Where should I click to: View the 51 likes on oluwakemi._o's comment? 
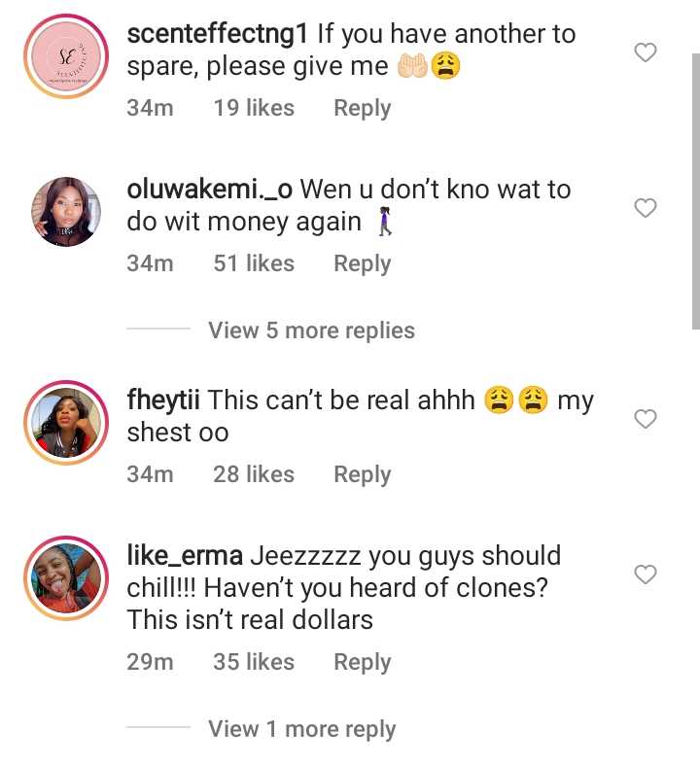click(x=254, y=263)
